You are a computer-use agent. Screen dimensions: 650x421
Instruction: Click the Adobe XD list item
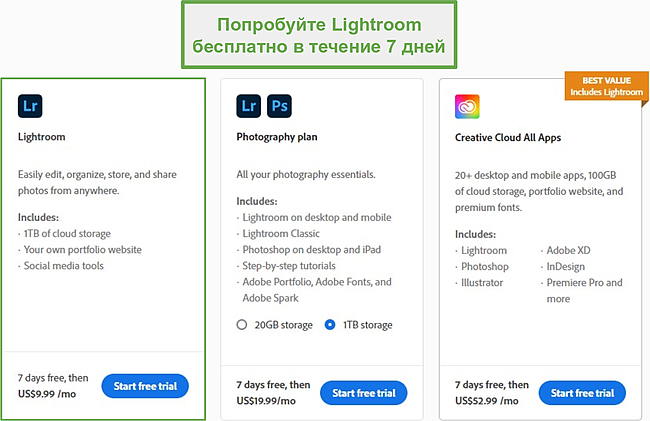[x=568, y=250]
